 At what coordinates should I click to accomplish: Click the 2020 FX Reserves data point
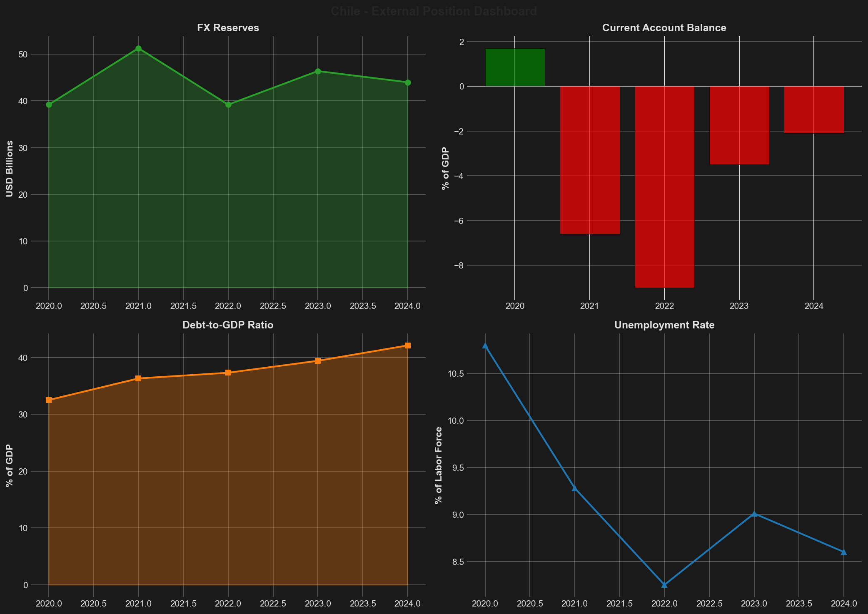point(49,104)
